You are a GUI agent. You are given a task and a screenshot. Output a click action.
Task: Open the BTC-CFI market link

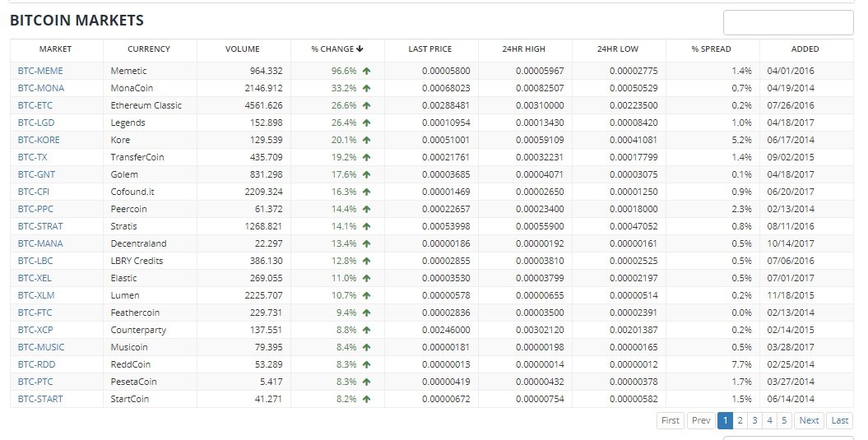33,192
